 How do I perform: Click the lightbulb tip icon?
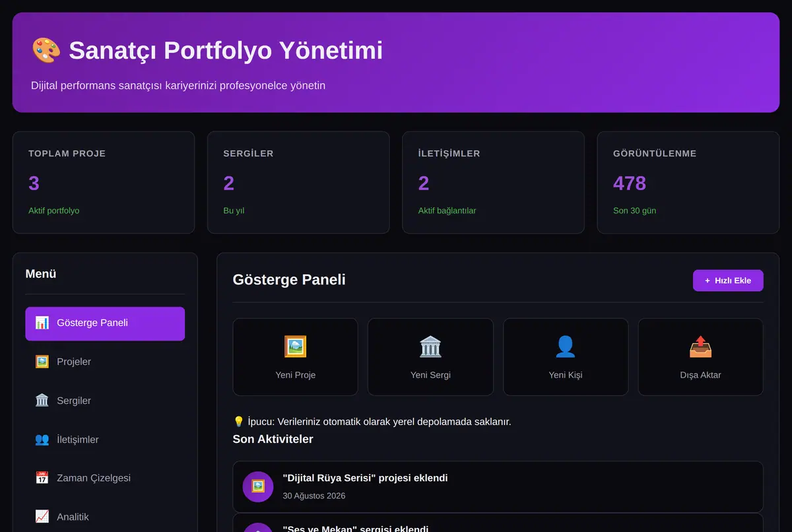click(239, 421)
